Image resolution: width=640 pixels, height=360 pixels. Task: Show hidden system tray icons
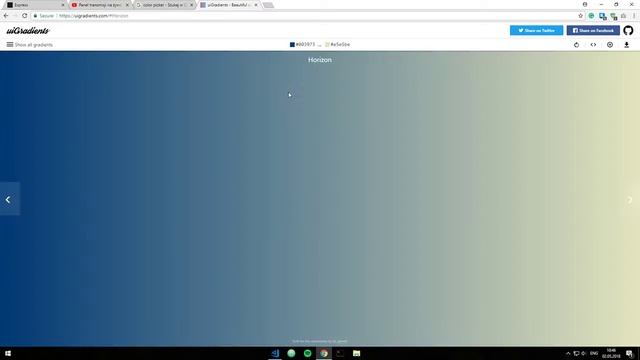tap(568, 353)
